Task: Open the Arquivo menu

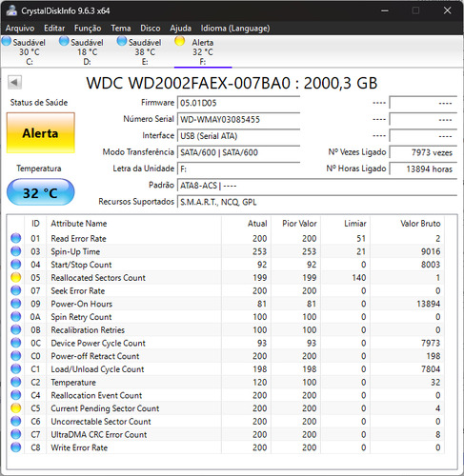Action: (20, 29)
